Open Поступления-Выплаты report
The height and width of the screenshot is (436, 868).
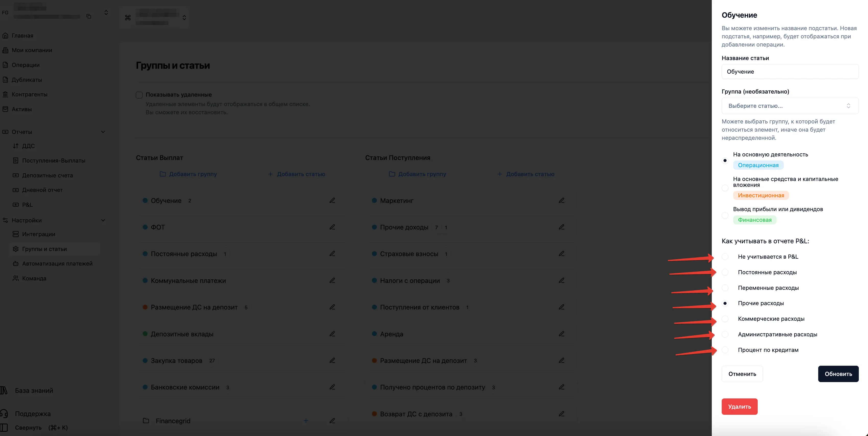click(x=54, y=160)
